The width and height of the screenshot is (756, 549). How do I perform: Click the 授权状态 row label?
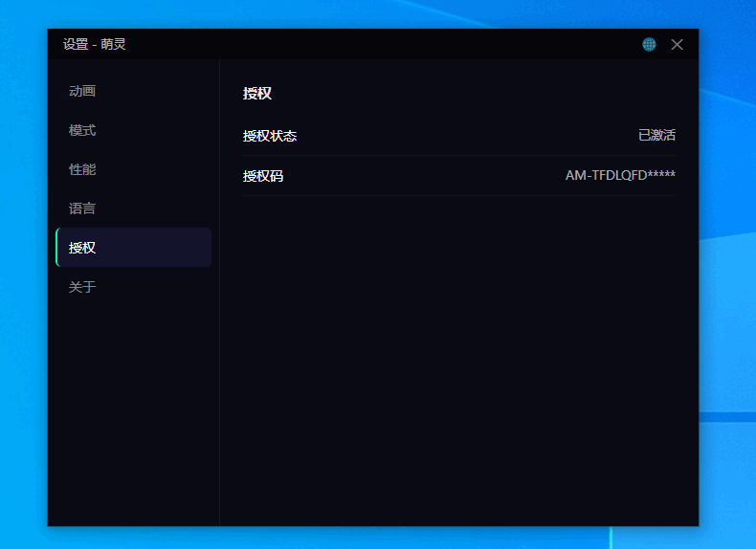click(x=270, y=136)
